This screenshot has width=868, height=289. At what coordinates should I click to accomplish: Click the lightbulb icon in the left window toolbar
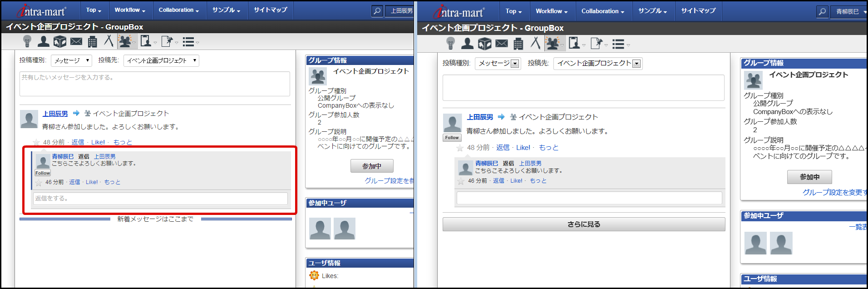tap(27, 42)
